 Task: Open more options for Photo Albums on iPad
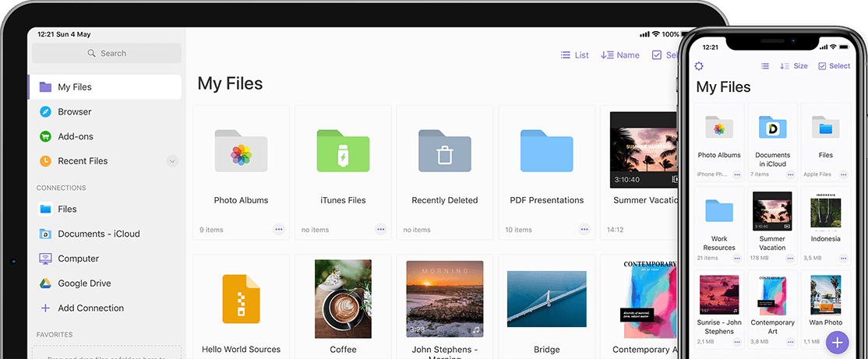[278, 229]
